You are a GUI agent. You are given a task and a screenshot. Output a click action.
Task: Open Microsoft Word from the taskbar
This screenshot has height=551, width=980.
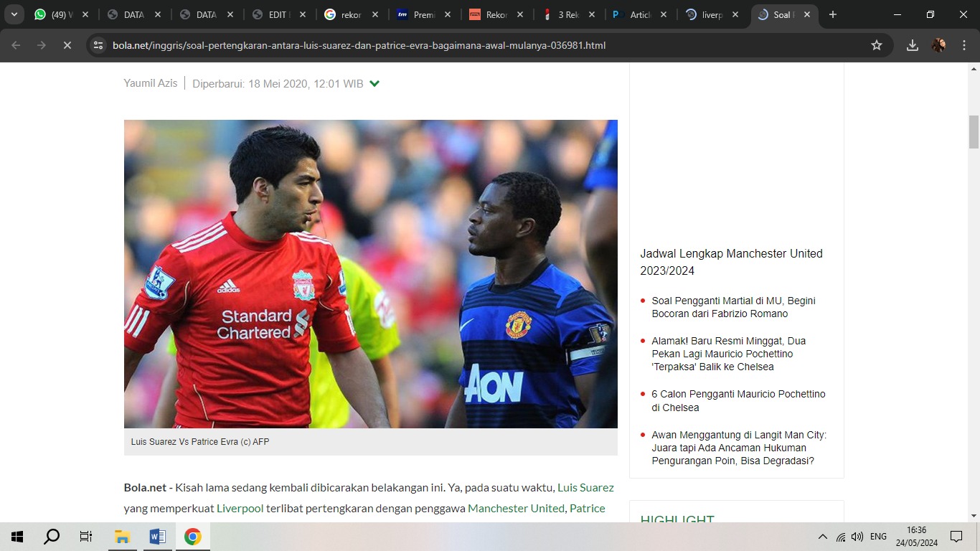tap(157, 537)
